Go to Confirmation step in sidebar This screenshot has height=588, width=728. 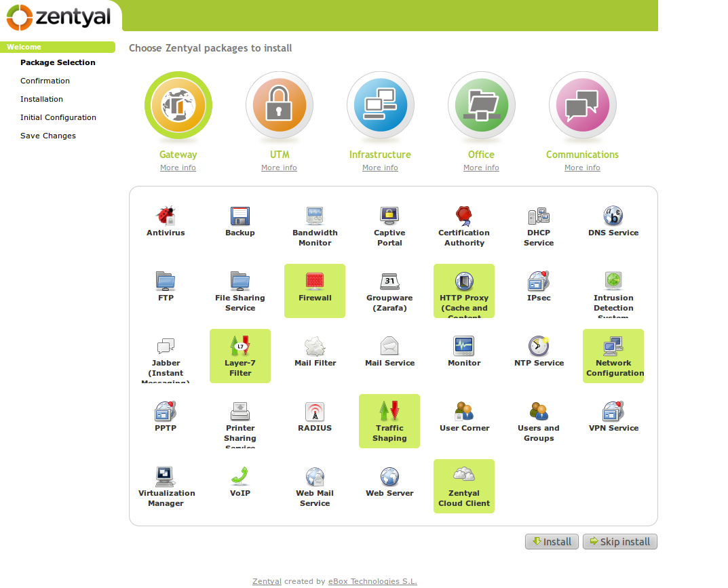pos(45,81)
